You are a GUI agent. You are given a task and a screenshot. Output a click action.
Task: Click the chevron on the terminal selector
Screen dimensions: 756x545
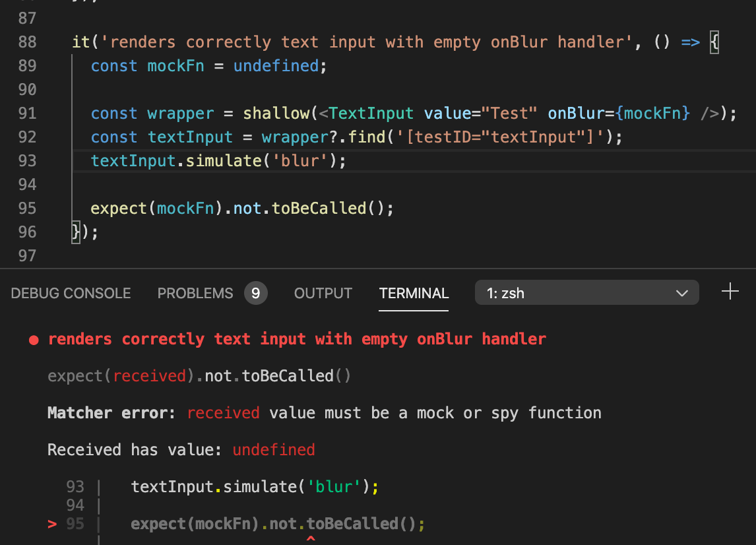pyautogui.click(x=681, y=293)
